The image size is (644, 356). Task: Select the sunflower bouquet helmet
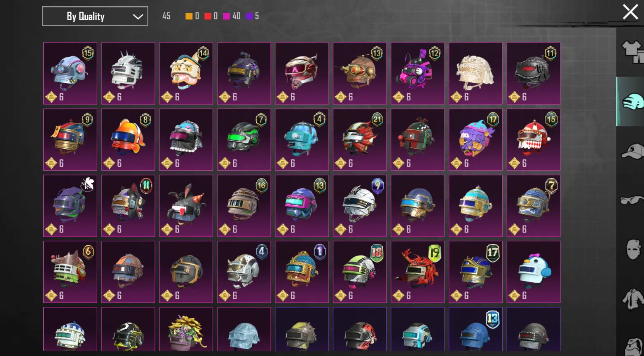click(186, 329)
